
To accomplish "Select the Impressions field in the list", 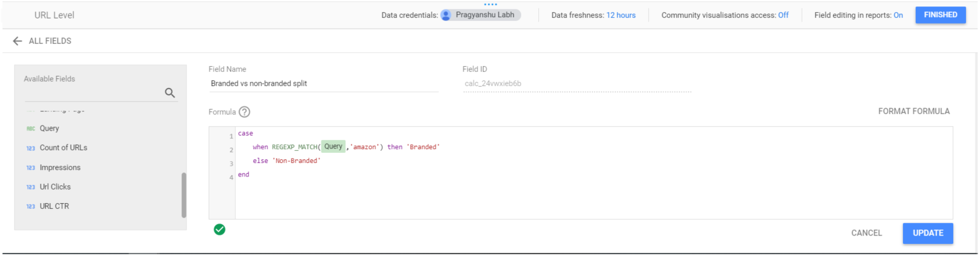I will click(x=60, y=168).
